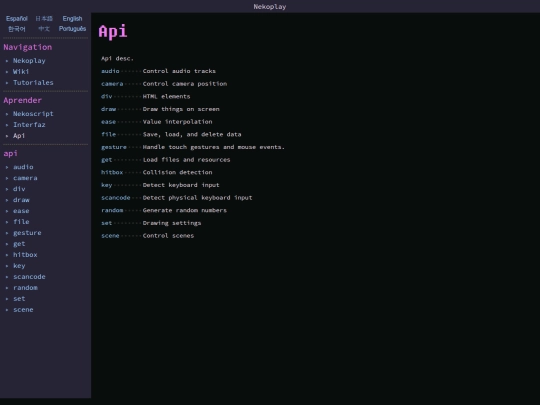Switch language to 中文
540x405 pixels.
(44, 29)
